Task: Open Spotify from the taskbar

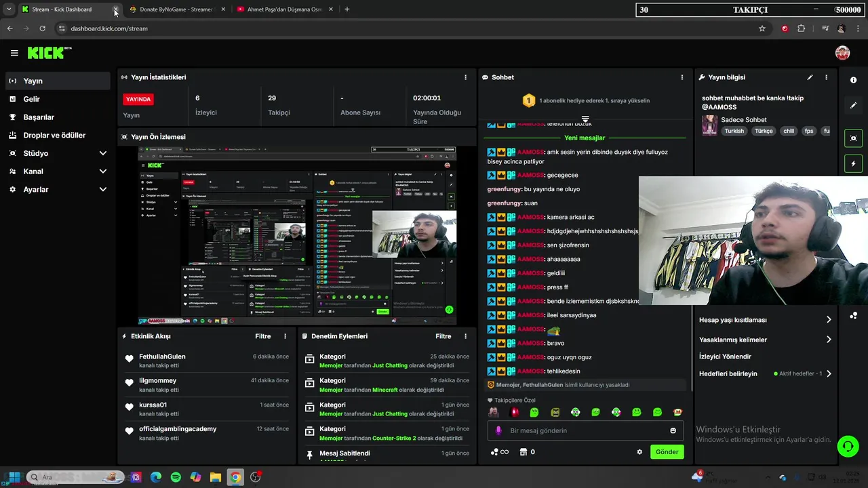Action: 176,477
